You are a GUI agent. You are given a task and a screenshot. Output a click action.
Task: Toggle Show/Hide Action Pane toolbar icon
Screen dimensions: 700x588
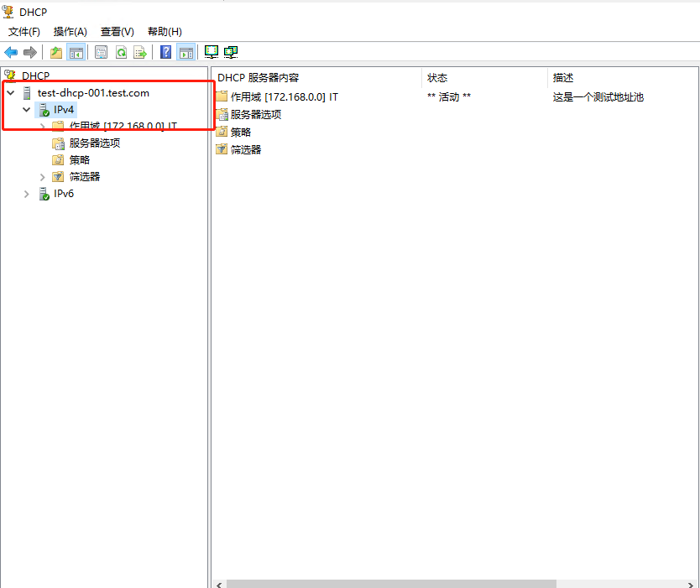click(x=186, y=53)
